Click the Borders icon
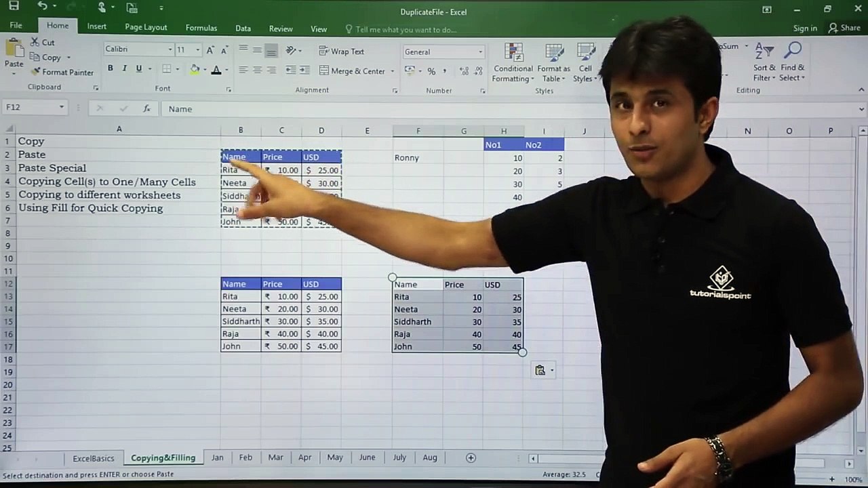The image size is (868, 488). (167, 69)
